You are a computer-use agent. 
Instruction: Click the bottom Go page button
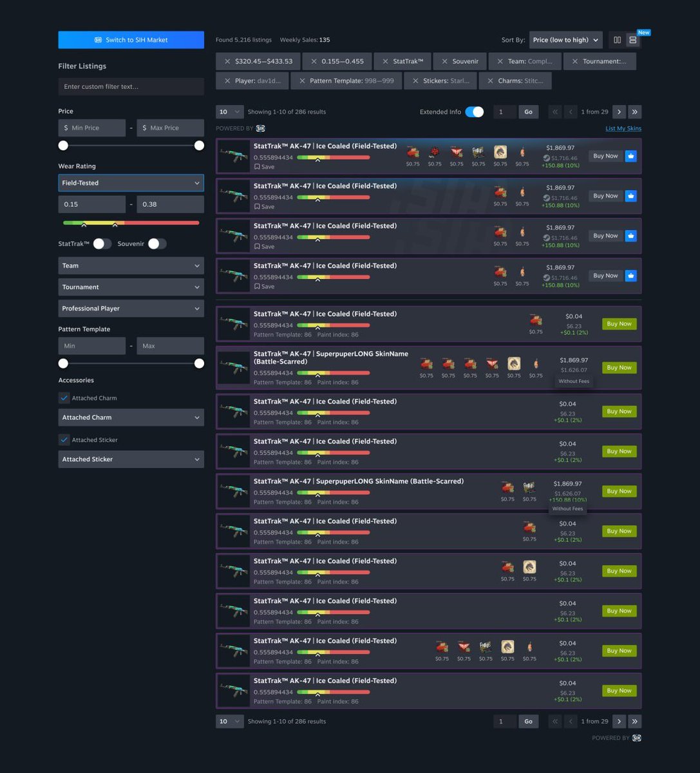(528, 721)
